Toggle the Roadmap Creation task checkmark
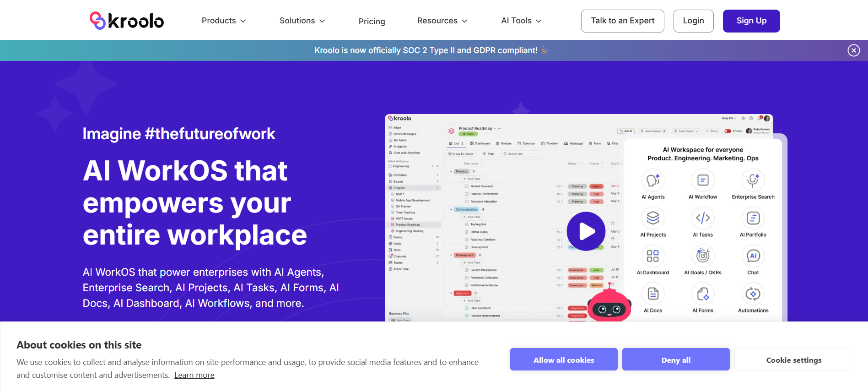The height and width of the screenshot is (392, 868). click(x=466, y=240)
